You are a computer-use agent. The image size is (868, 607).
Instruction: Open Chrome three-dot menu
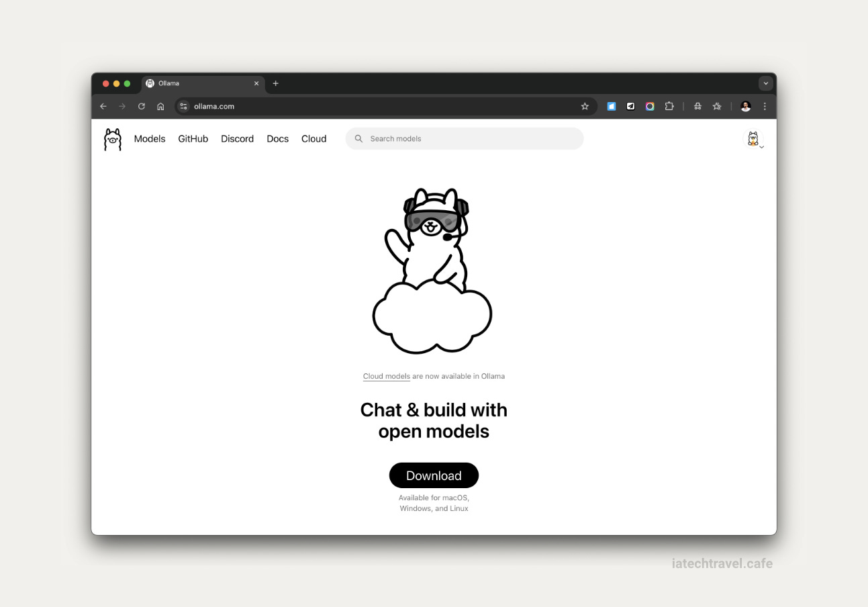click(x=765, y=106)
